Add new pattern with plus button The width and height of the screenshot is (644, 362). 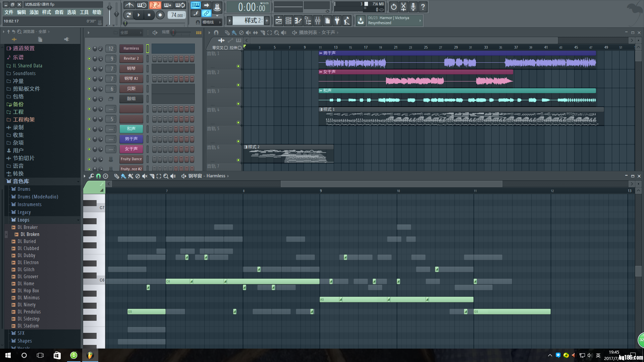(267, 21)
